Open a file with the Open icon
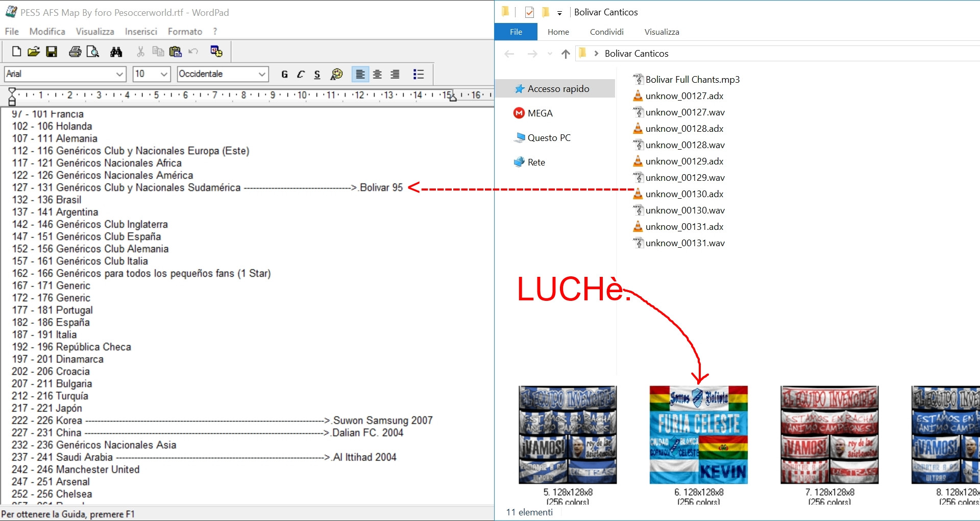The width and height of the screenshot is (980, 521). 34,52
